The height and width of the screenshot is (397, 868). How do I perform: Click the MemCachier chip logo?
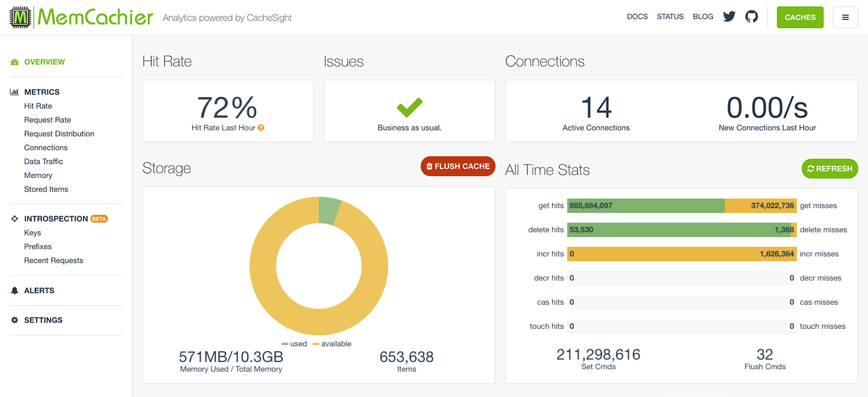coord(19,17)
